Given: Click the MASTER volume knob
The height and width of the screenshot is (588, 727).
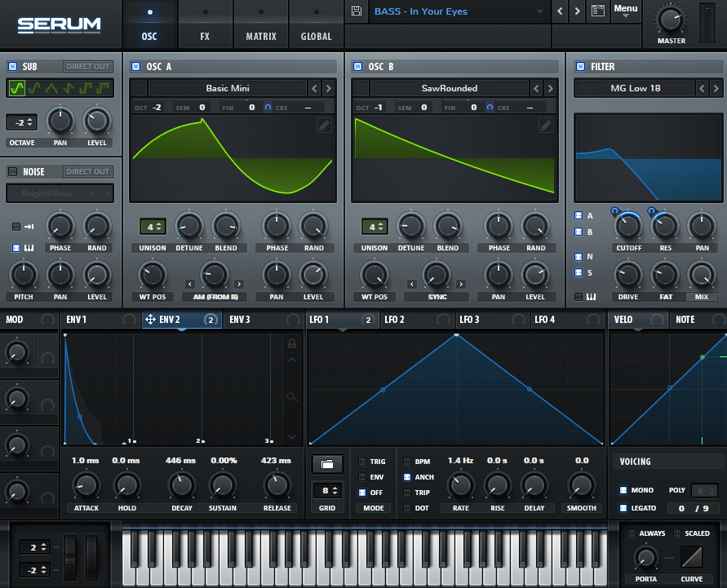Looking at the screenshot, I should pos(671,20).
